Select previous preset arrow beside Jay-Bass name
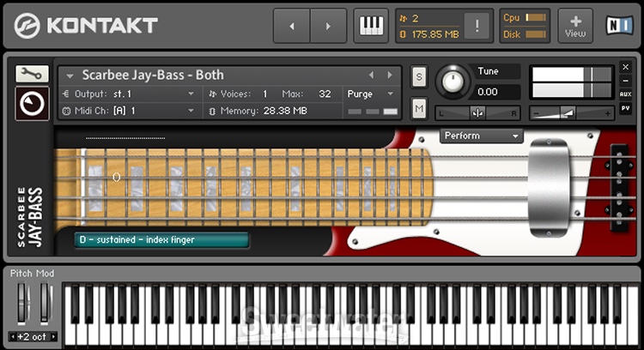 371,75
